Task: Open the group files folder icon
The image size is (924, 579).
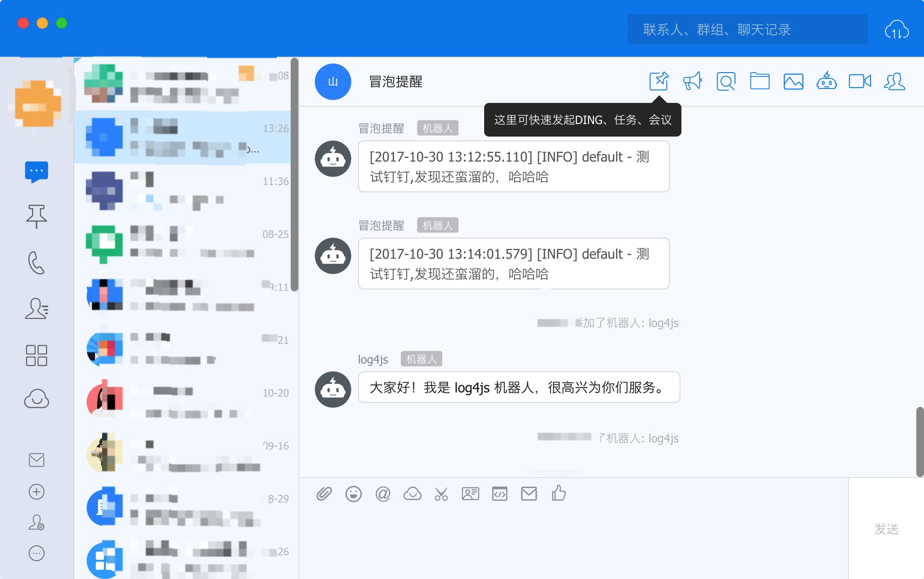Action: coord(759,81)
